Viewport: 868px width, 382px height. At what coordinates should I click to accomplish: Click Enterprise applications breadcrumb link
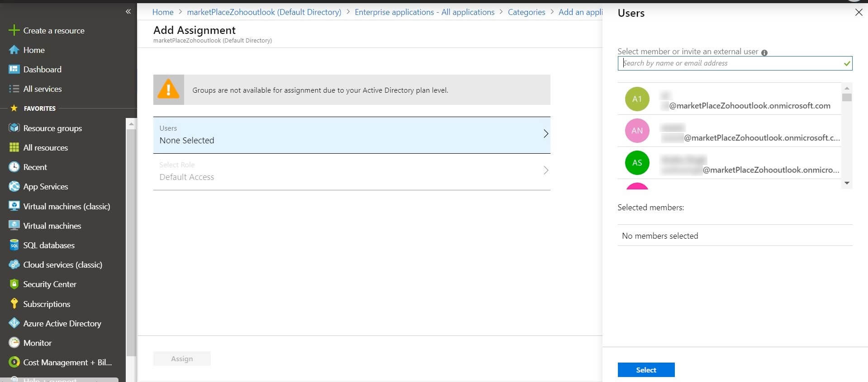coord(424,12)
